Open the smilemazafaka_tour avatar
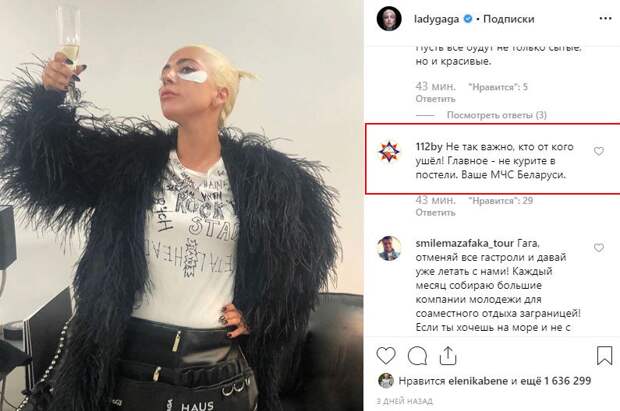620x411 pixels. click(x=389, y=248)
